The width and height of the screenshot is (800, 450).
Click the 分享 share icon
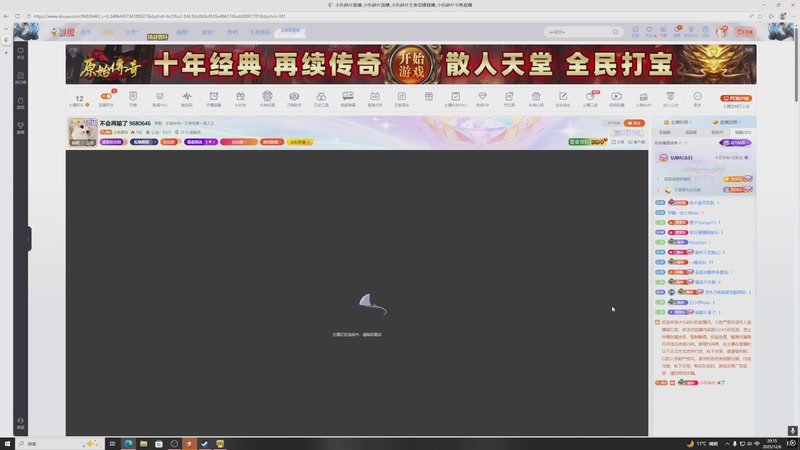coord(617,142)
